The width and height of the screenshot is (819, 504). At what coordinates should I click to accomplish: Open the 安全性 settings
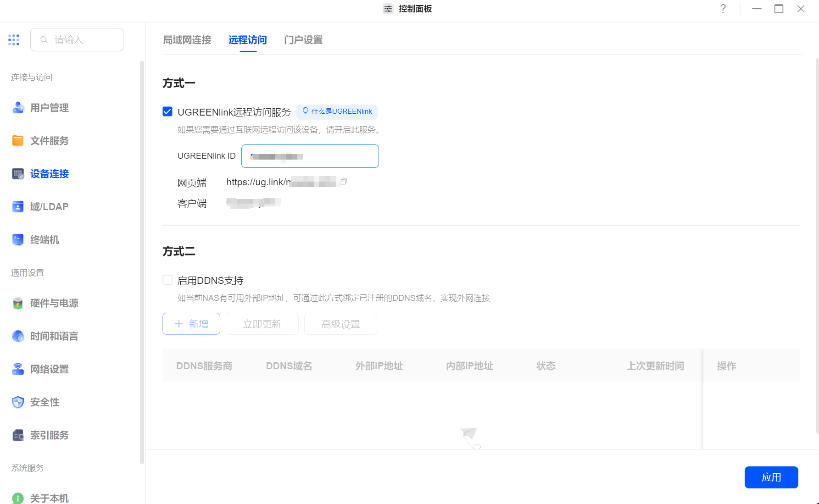click(x=44, y=402)
